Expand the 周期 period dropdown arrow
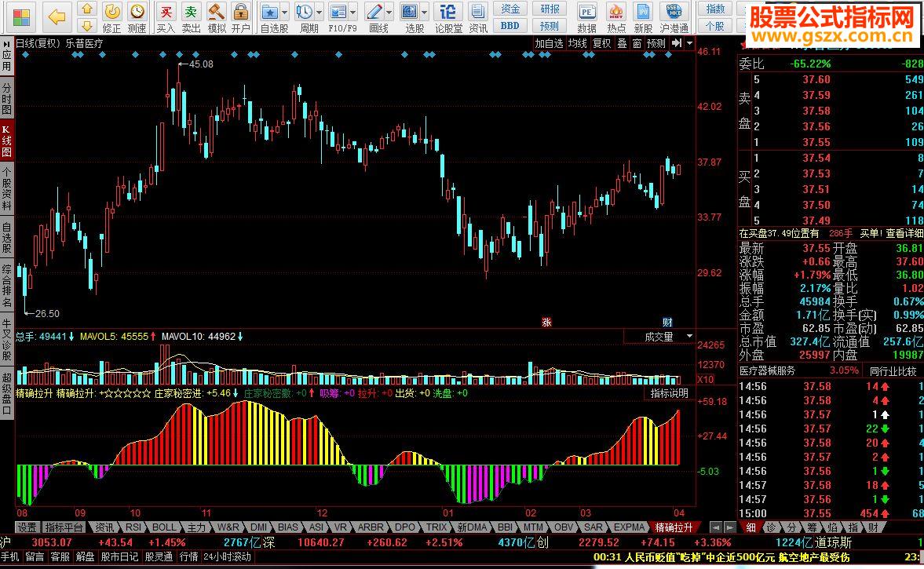 319,13
